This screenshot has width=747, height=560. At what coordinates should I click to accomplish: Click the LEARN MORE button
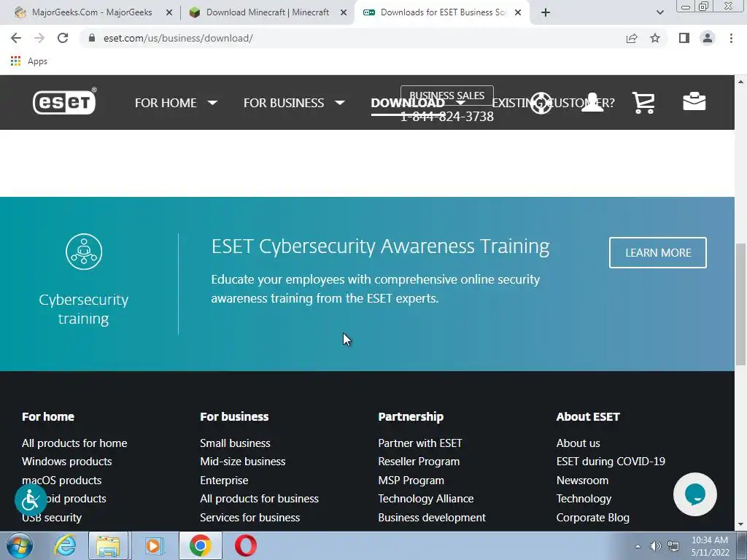tap(658, 252)
